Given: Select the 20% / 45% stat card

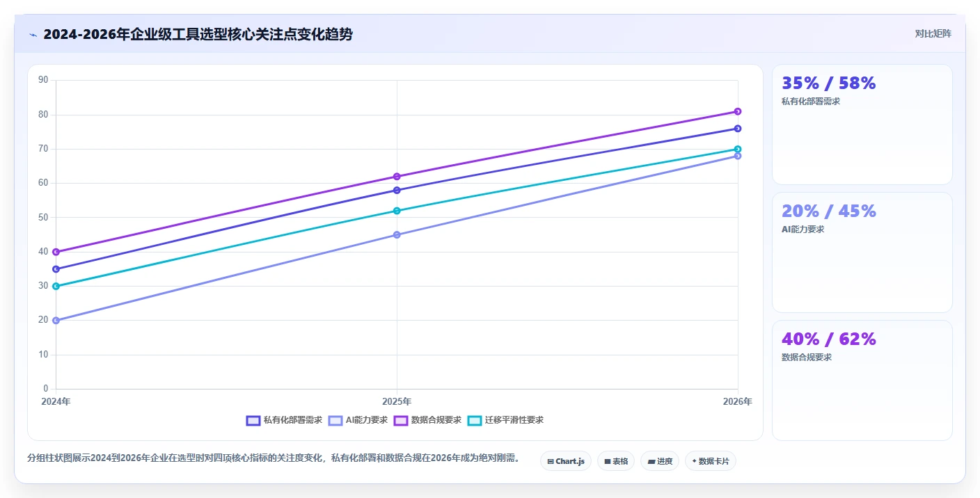Looking at the screenshot, I should click(862, 252).
